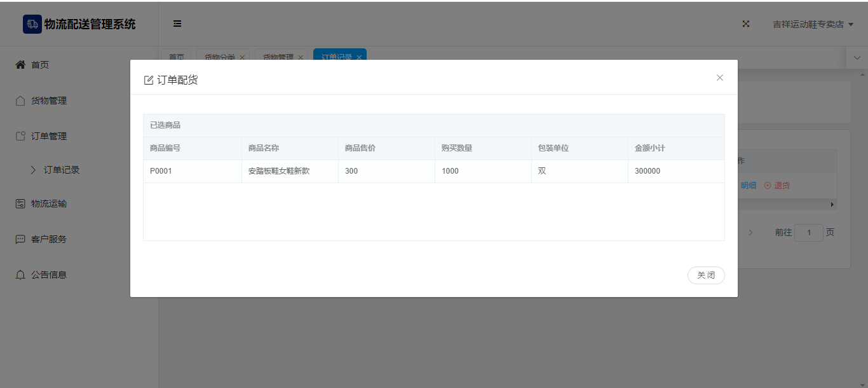Toggle the sidebar collapse hamburger icon

pos(177,24)
